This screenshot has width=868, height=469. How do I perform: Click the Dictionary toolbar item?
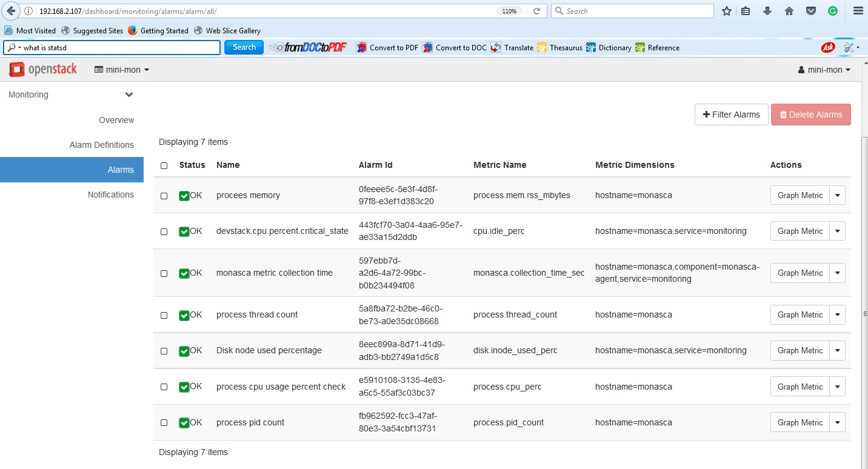(609, 47)
